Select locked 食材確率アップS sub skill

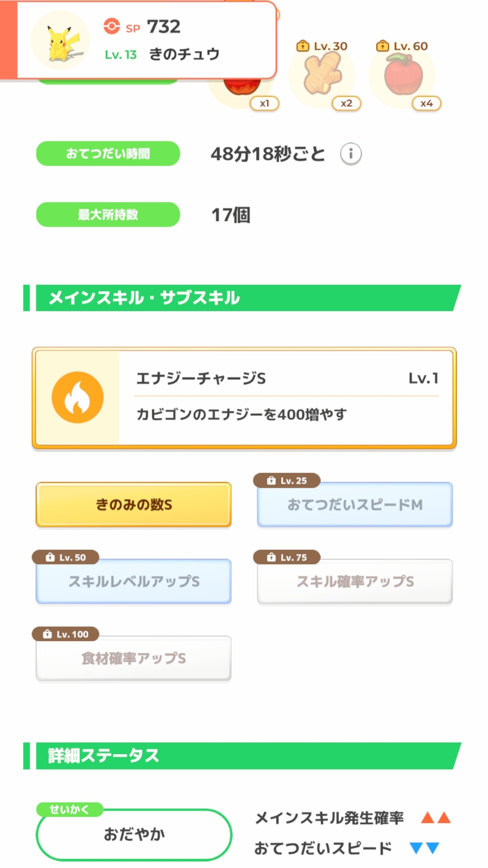coord(134,659)
